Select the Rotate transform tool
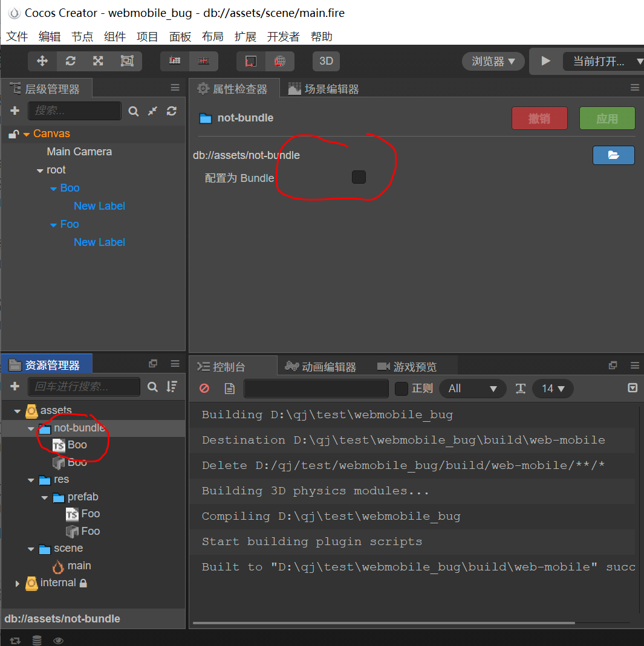Viewport: 644px width, 646px height. pos(71,61)
